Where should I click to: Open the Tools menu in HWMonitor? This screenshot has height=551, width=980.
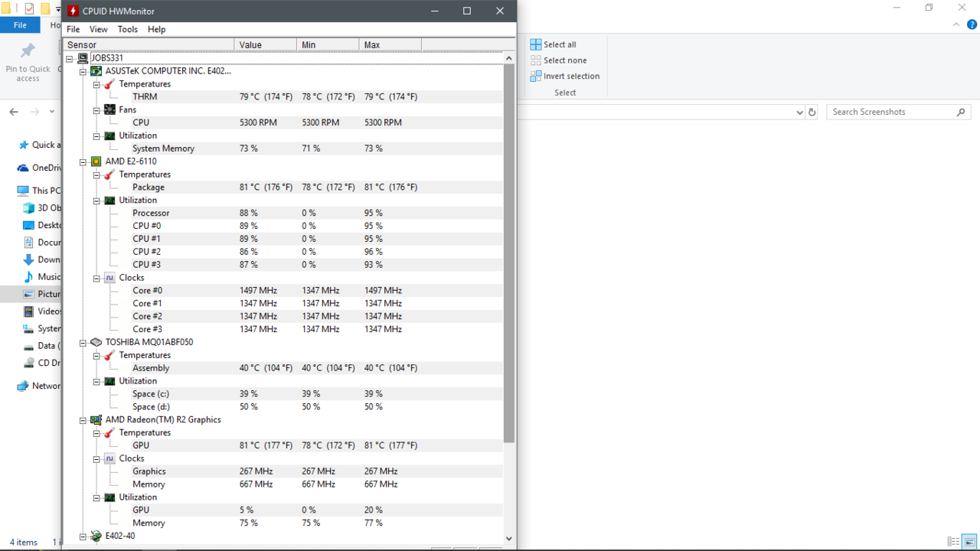128,29
